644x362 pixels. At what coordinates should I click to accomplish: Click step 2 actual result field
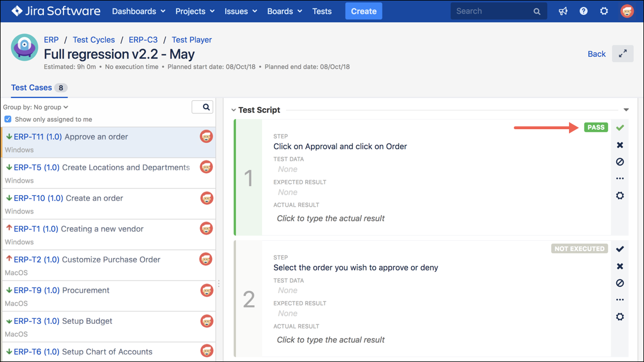pos(331,340)
